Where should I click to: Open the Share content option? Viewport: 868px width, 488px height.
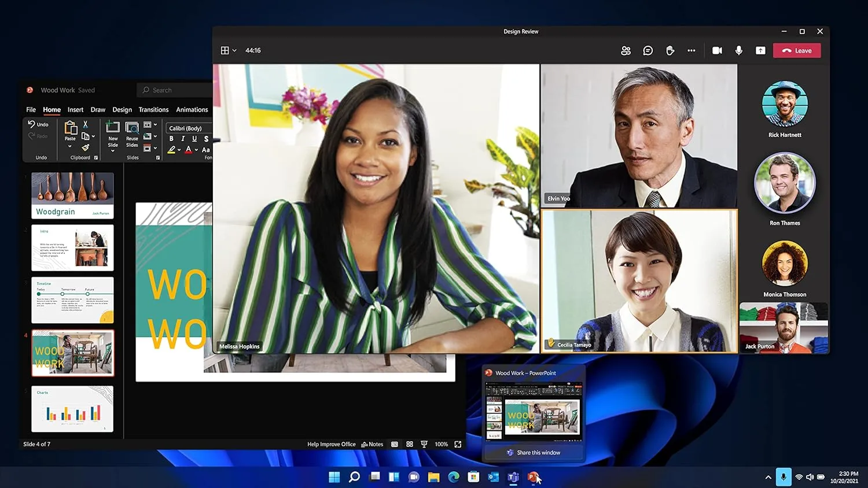point(760,50)
